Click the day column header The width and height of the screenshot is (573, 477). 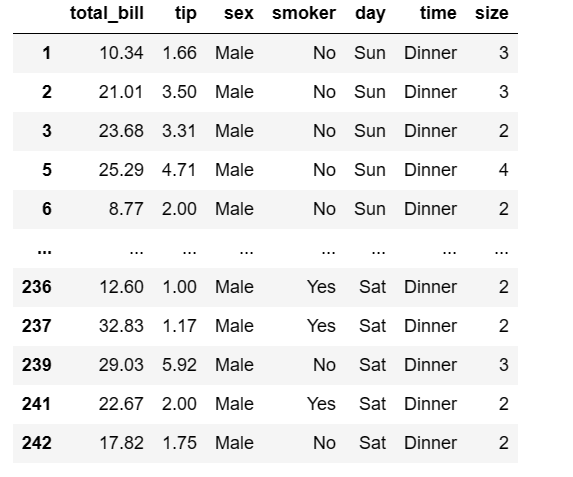370,14
